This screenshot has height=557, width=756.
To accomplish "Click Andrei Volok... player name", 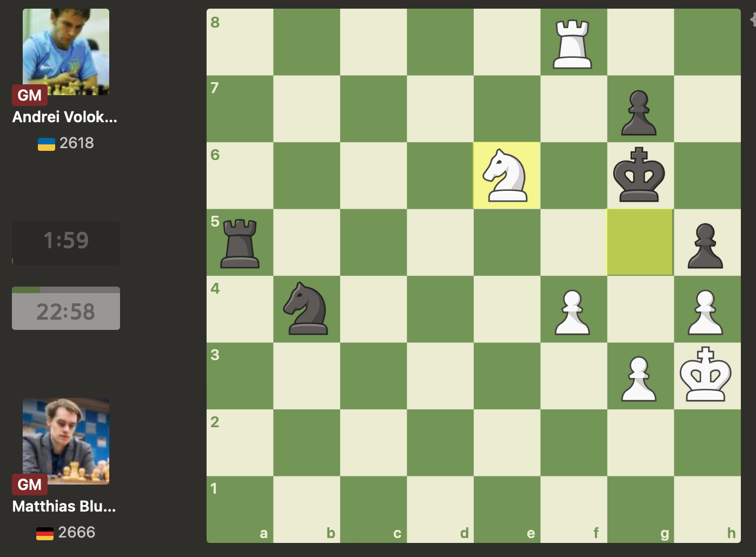I will pos(65,117).
